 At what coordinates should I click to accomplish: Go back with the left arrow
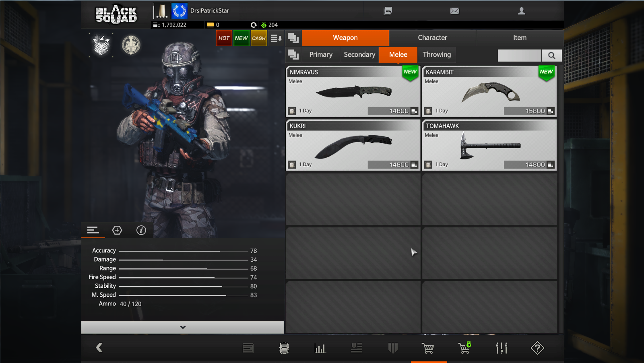click(99, 347)
